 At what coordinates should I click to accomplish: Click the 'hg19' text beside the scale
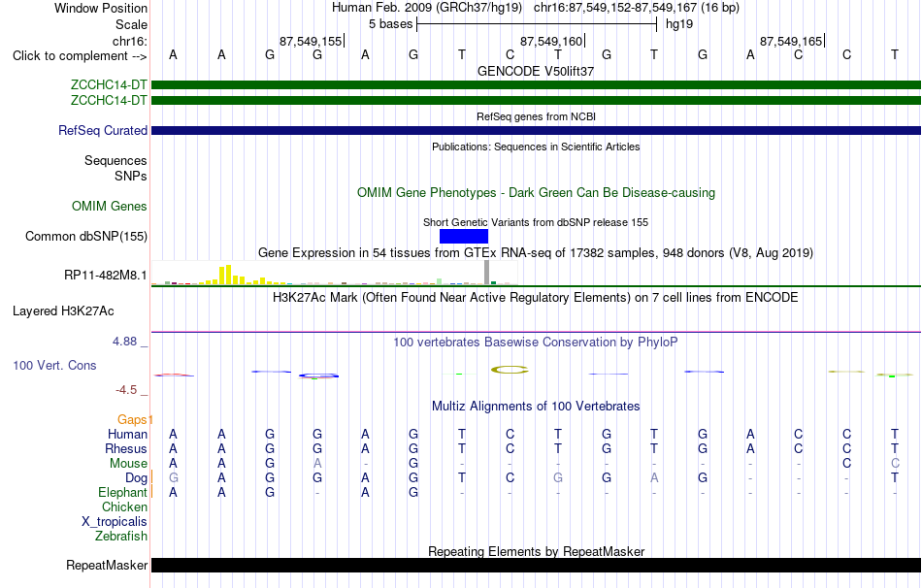tap(679, 24)
